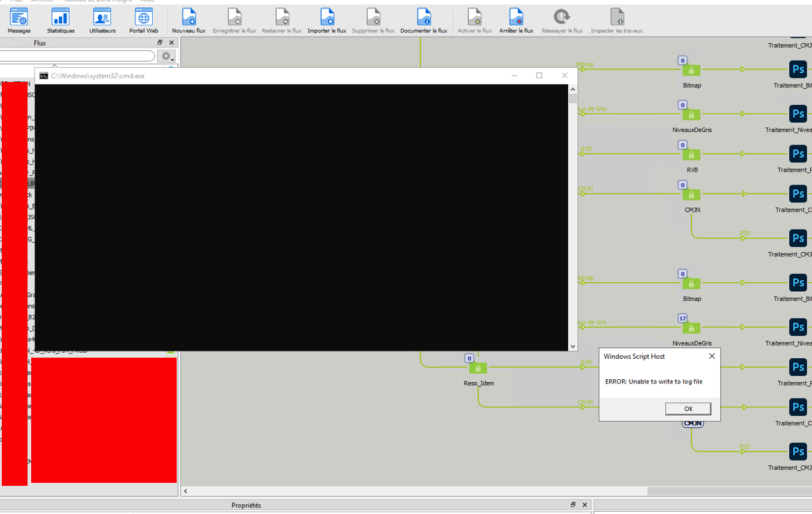Open the Statistiques view
This screenshot has width=812, height=514.
point(60,21)
